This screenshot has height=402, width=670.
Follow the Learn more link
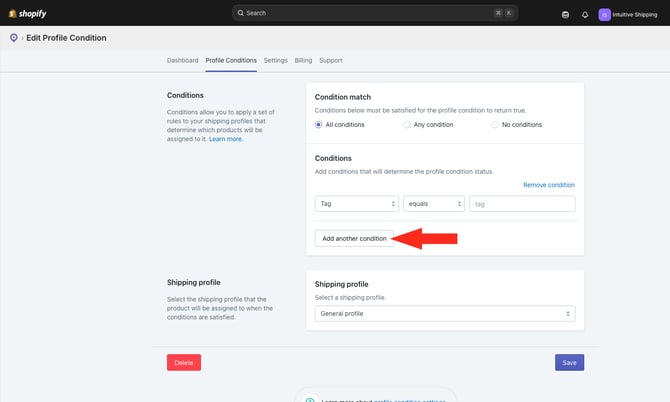226,139
